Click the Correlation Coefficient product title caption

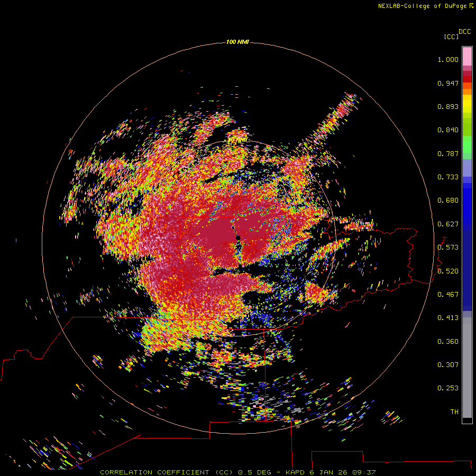pos(238,472)
